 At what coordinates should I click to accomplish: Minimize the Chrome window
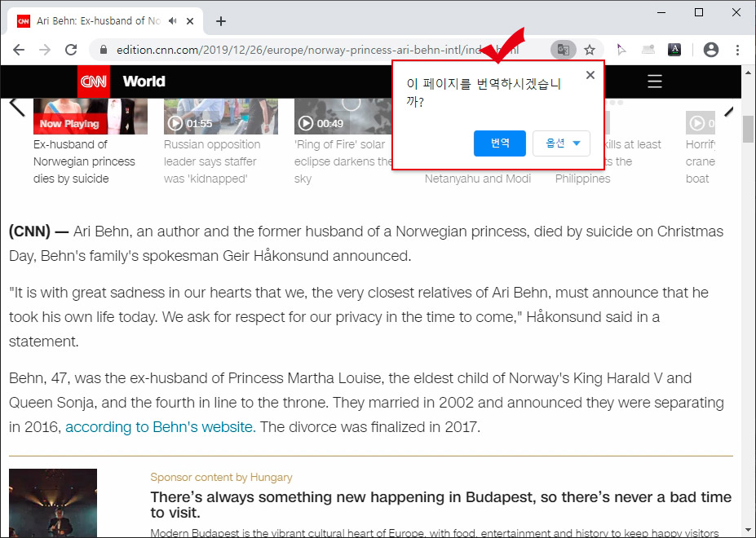[x=661, y=12]
